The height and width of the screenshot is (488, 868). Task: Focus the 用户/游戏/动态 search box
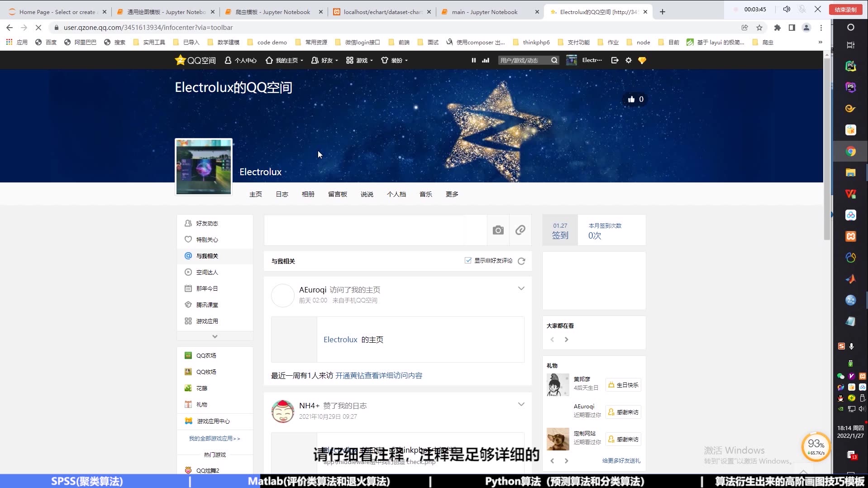pos(524,60)
